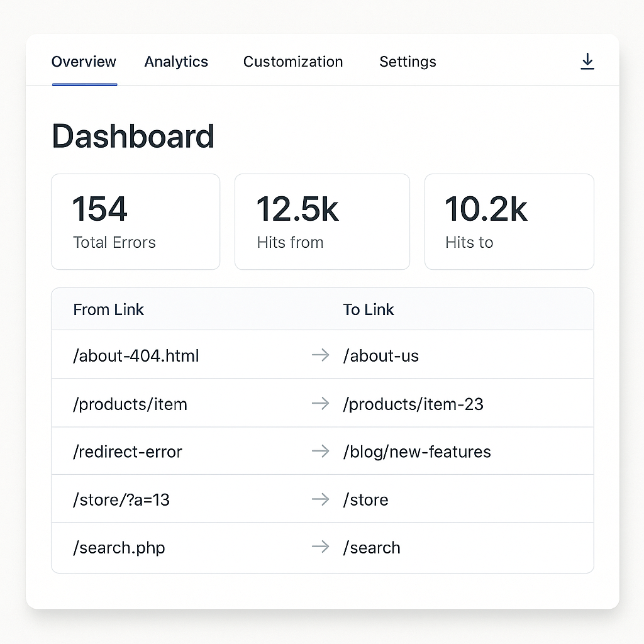Open the /blog/new-features destination link

417,452
